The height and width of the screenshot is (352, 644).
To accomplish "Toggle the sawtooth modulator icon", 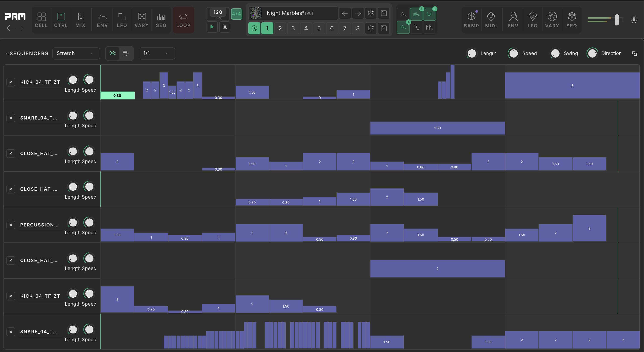I will (429, 27).
